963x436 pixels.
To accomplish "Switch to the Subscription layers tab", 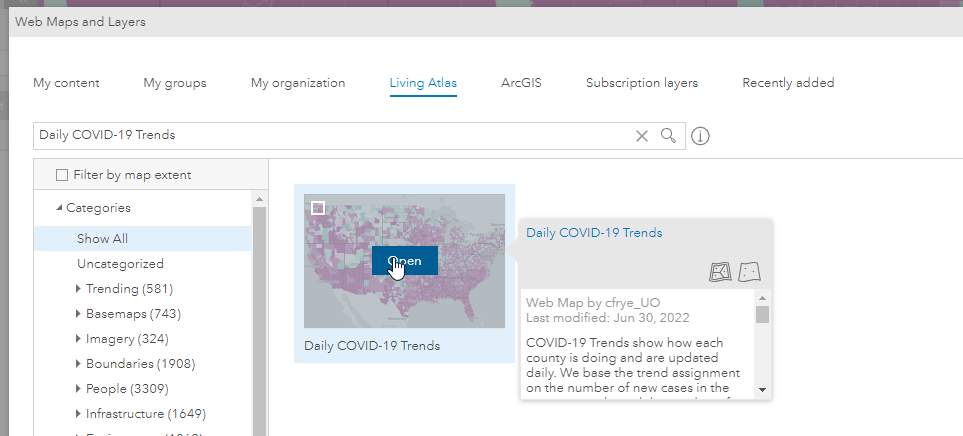I will (x=642, y=83).
